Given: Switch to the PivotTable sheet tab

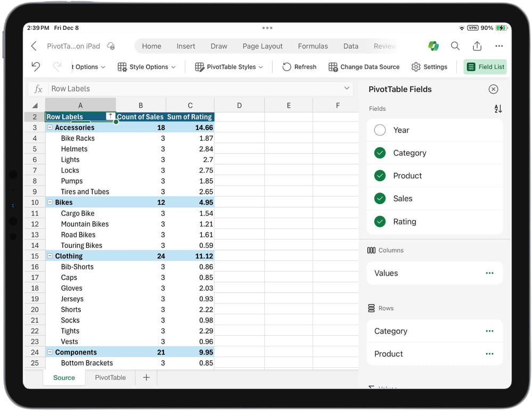Looking at the screenshot, I should pyautogui.click(x=110, y=377).
